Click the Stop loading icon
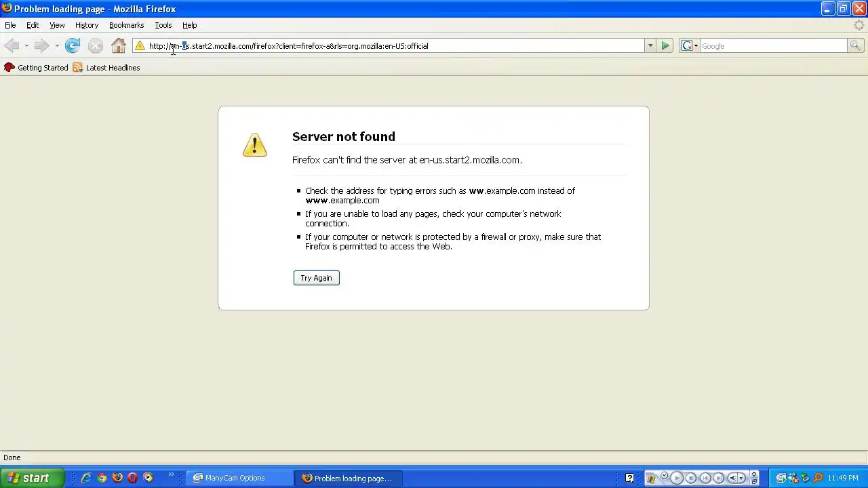868x488 pixels. click(96, 45)
